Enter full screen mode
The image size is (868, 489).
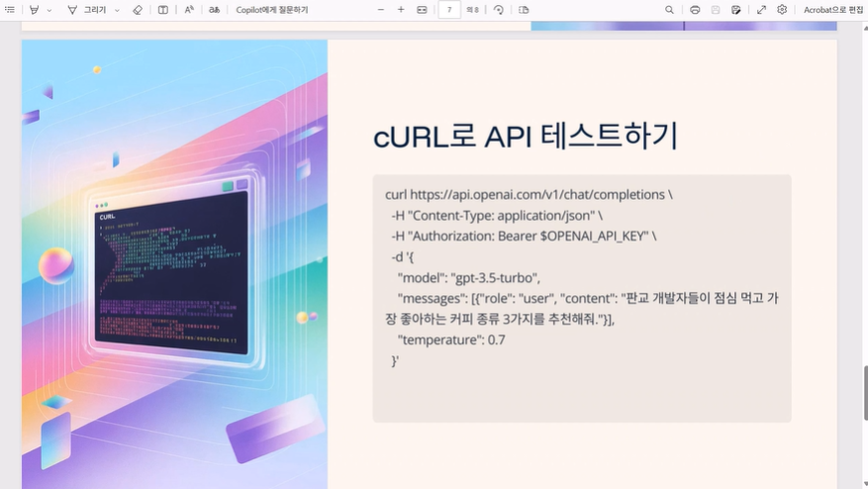[x=761, y=10]
